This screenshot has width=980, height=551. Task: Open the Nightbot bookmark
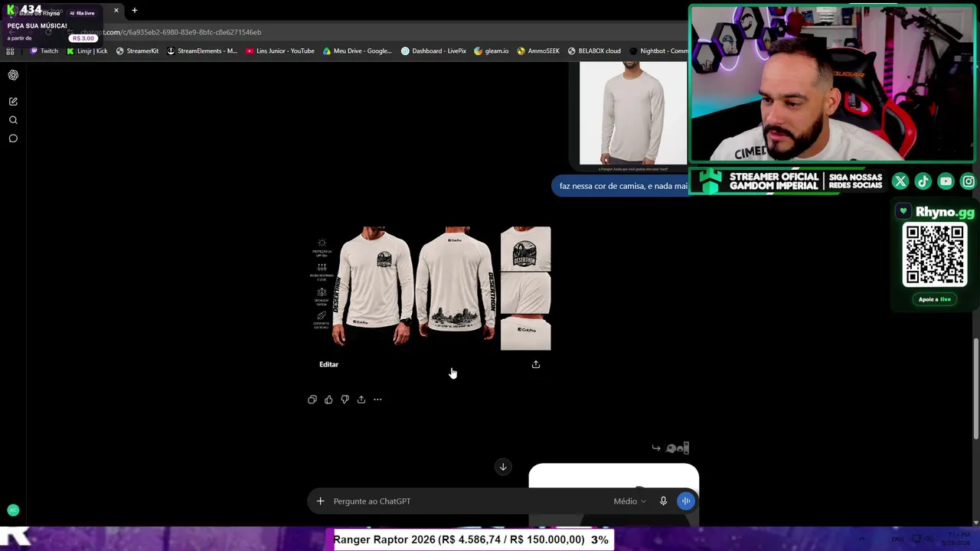click(x=658, y=51)
